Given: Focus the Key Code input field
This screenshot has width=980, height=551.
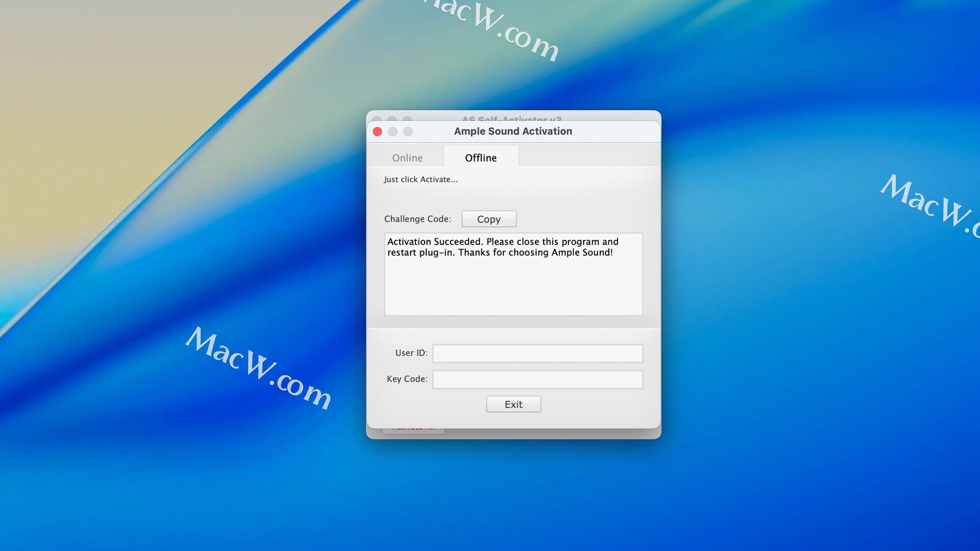Looking at the screenshot, I should click(537, 379).
